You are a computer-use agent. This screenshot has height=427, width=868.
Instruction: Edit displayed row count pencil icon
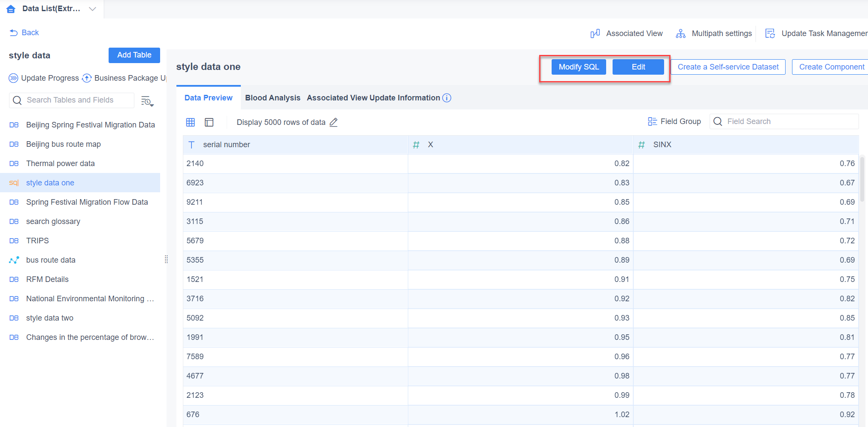click(334, 122)
